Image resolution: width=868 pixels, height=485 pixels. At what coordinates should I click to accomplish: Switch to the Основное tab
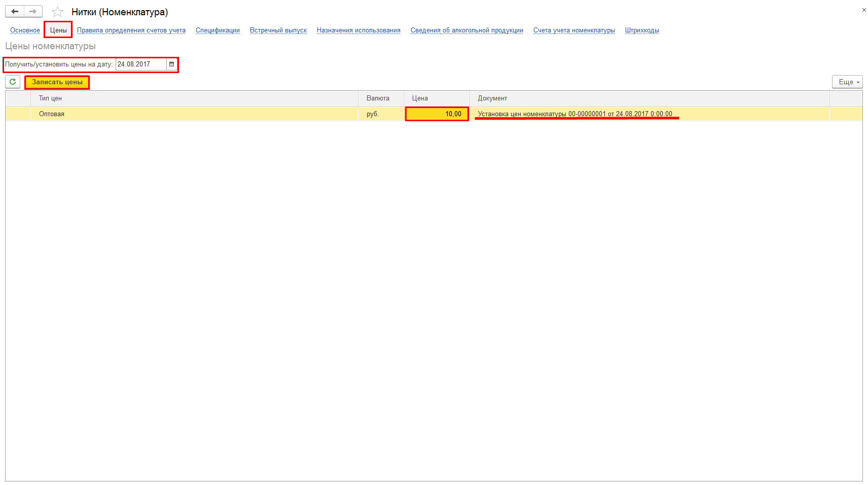[x=25, y=30]
